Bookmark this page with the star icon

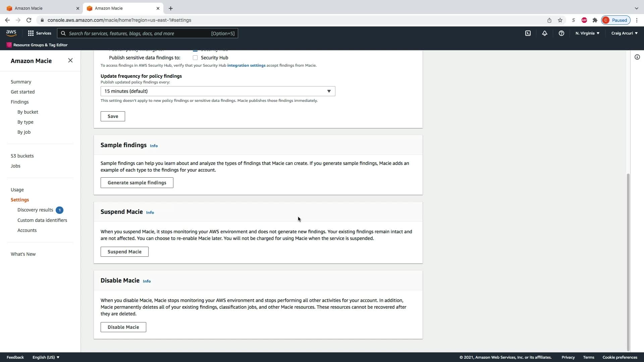560,20
